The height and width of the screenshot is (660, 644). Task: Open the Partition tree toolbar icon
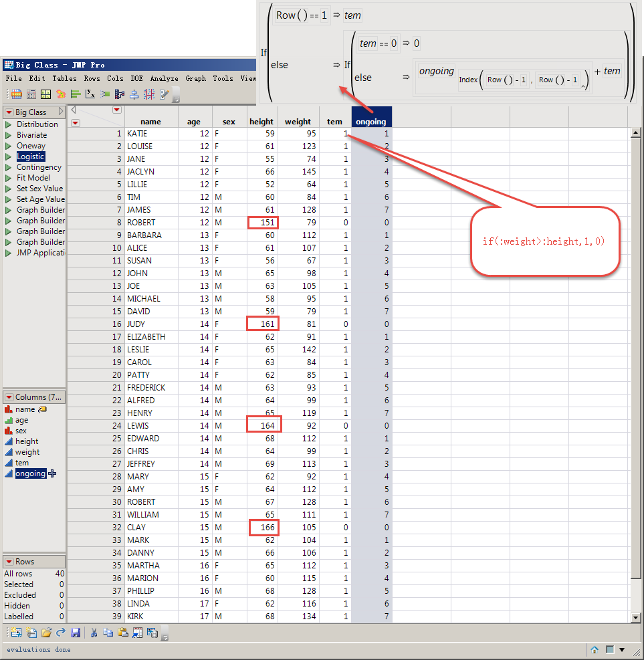pyautogui.click(x=120, y=94)
